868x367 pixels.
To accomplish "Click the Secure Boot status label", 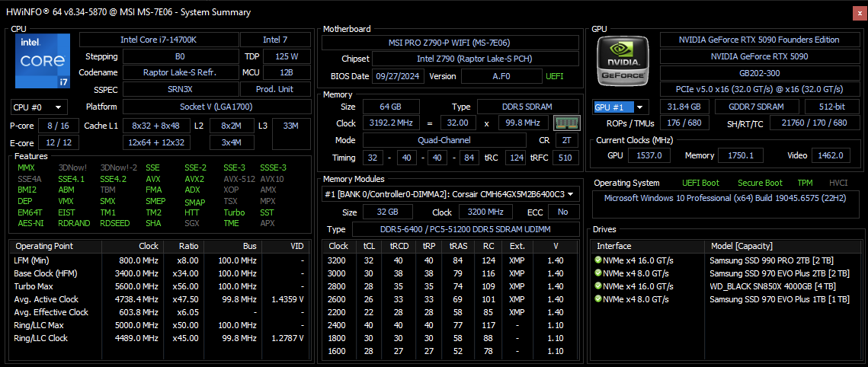I will pyautogui.click(x=760, y=183).
